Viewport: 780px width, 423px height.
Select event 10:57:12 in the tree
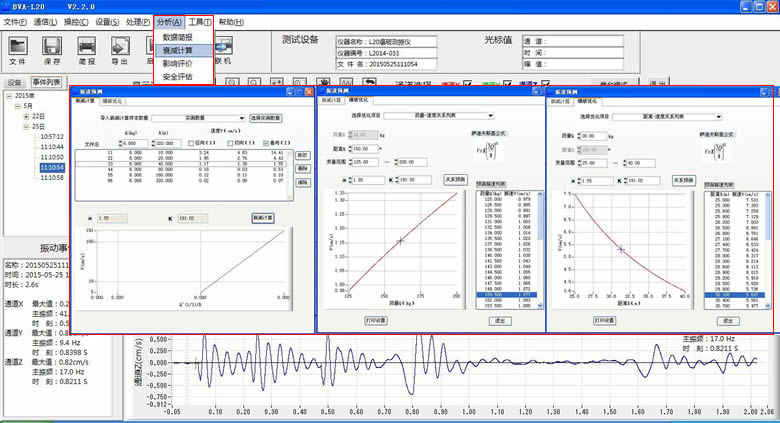click(x=52, y=136)
